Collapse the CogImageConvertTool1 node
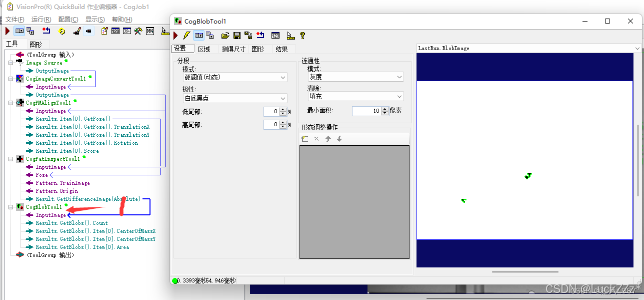This screenshot has height=300, width=644. coord(11,79)
